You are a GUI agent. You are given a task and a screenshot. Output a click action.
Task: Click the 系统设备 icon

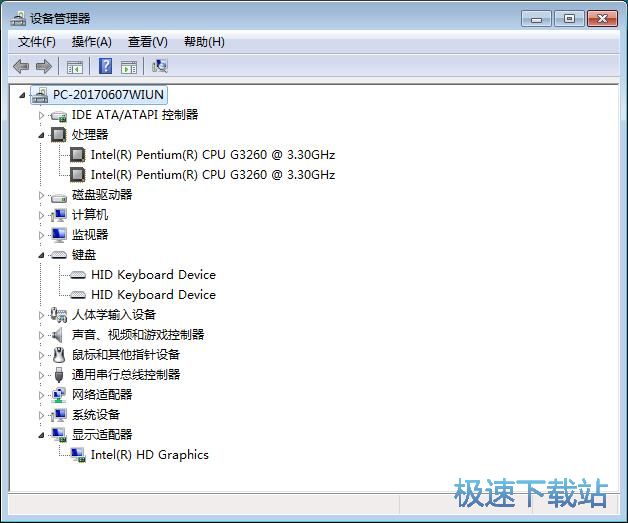pyautogui.click(x=58, y=415)
